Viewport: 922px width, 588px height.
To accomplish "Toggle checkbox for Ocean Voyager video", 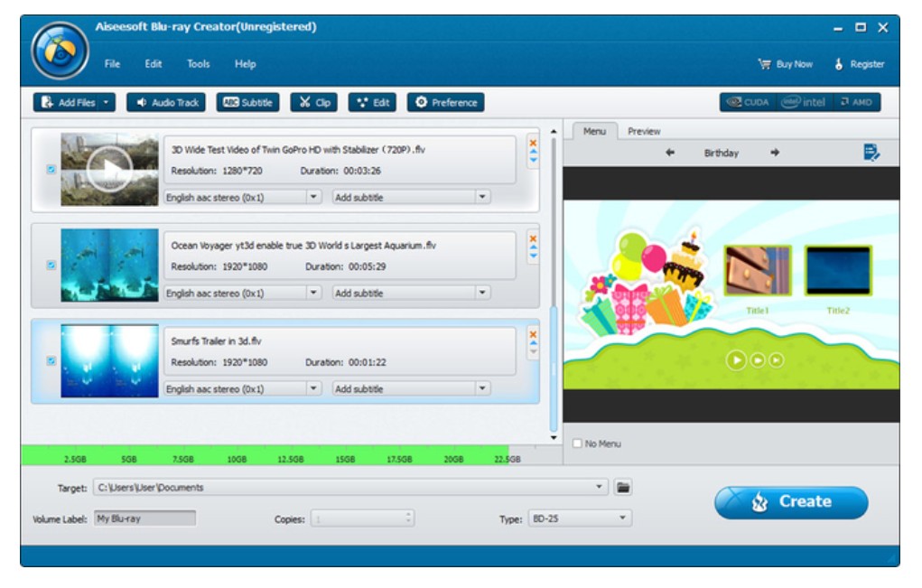I will coord(51,266).
